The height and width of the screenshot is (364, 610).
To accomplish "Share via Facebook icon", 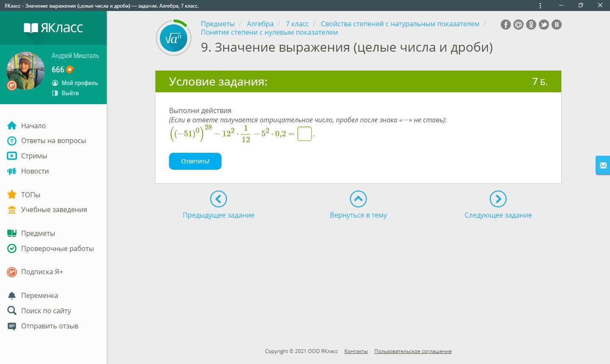I will [506, 25].
